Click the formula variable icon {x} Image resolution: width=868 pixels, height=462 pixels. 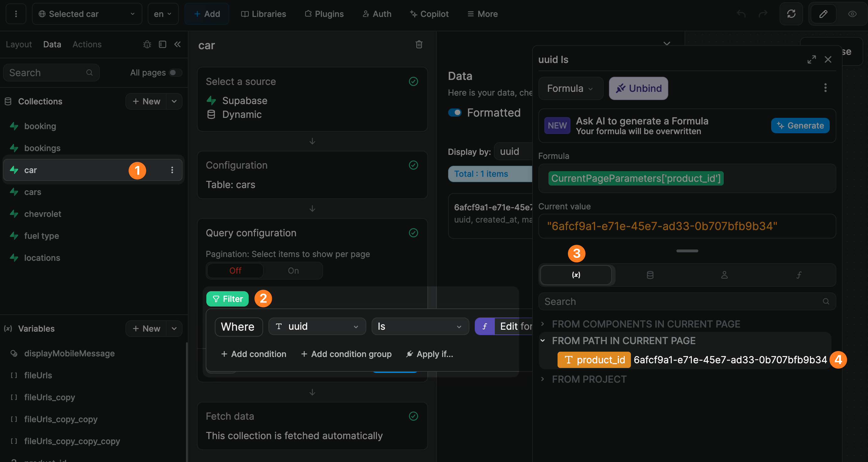coord(576,274)
